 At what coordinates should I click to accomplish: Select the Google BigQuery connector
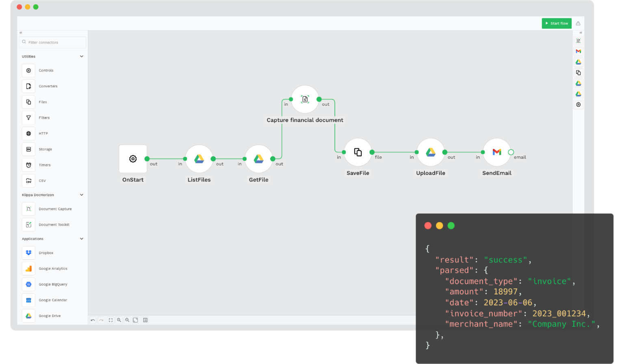pos(52,284)
